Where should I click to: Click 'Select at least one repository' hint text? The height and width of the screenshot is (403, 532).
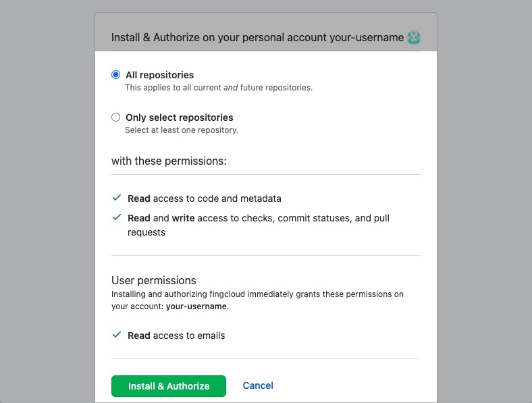[181, 130]
